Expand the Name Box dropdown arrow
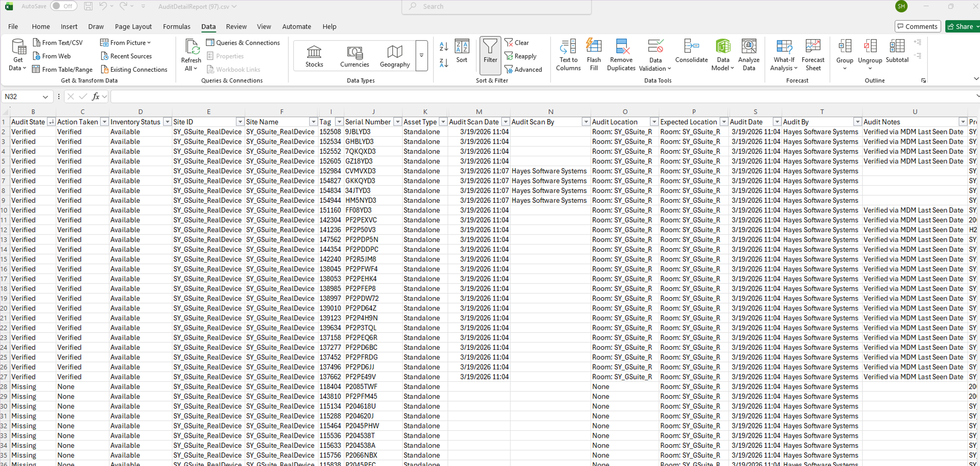 (45, 97)
